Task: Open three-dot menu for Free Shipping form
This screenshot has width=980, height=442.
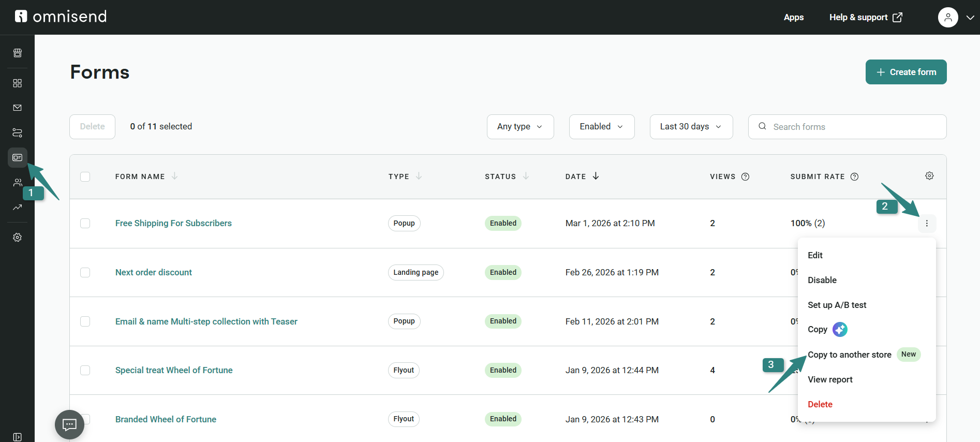Action: click(927, 224)
